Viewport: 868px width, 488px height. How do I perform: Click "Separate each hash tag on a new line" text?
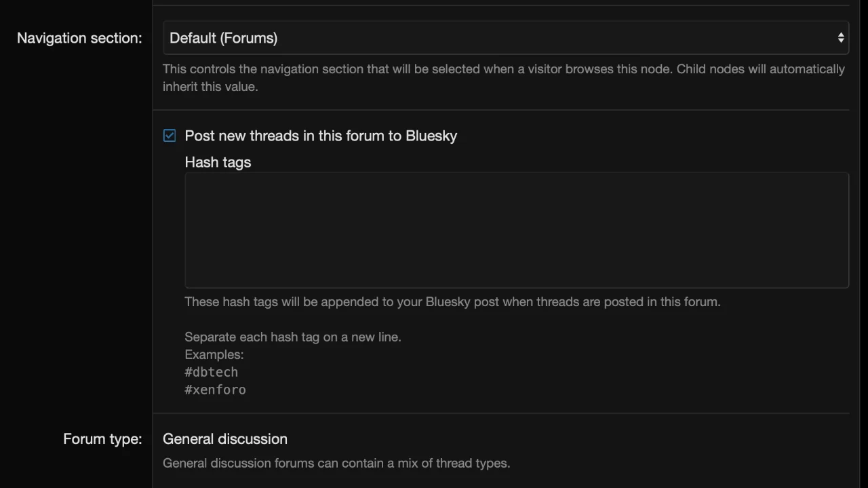point(292,337)
